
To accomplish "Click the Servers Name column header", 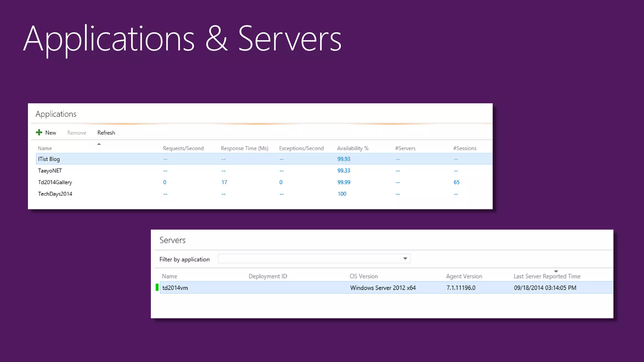I will [169, 276].
